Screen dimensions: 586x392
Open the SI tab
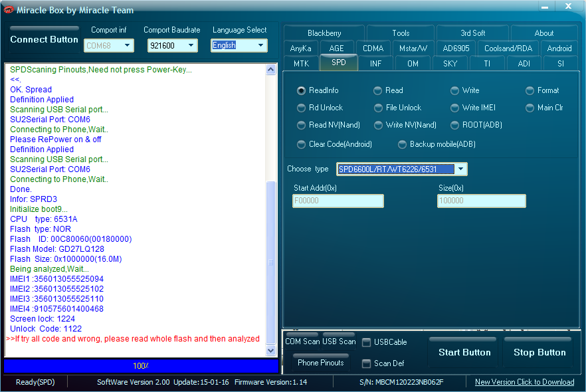point(561,64)
